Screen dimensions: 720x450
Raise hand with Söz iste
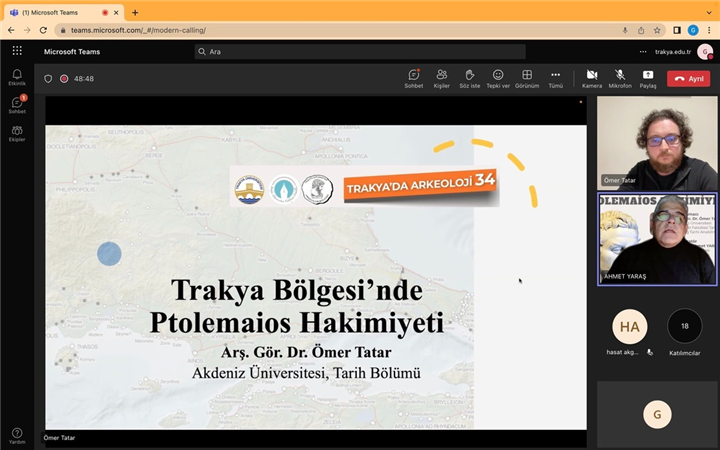[470, 79]
